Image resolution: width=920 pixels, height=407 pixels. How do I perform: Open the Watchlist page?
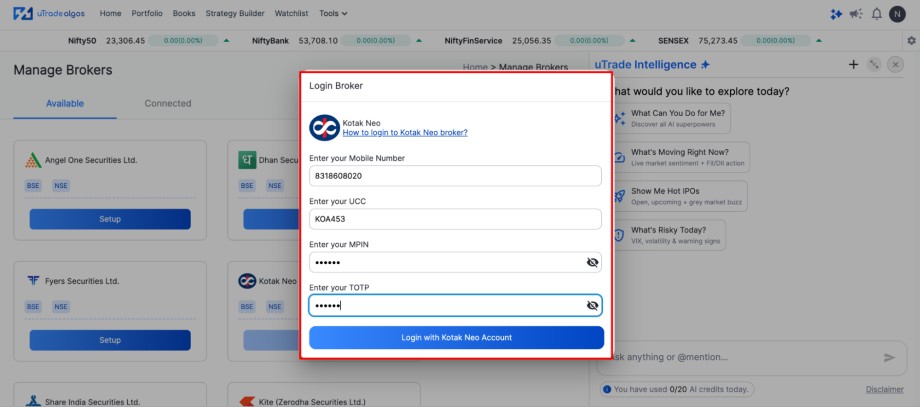click(x=292, y=13)
